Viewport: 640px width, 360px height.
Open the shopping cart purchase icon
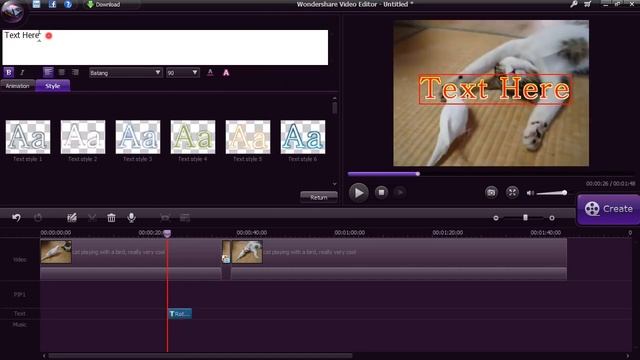coord(587,4)
